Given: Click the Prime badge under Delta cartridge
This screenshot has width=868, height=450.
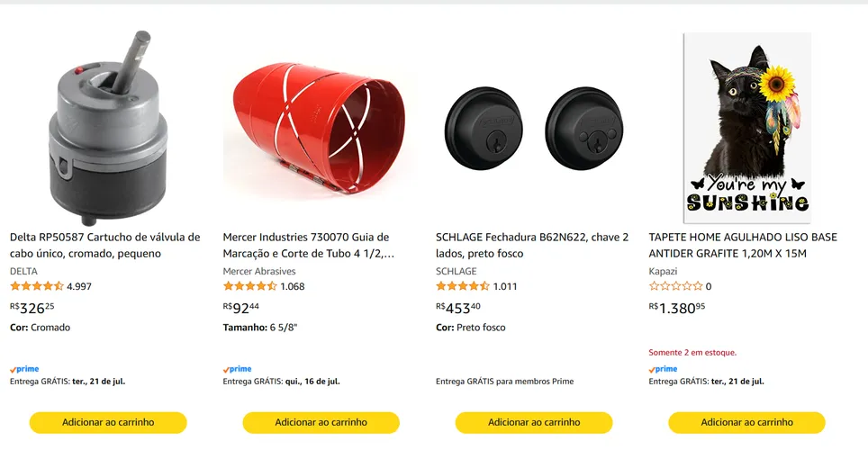Looking at the screenshot, I should tap(24, 369).
